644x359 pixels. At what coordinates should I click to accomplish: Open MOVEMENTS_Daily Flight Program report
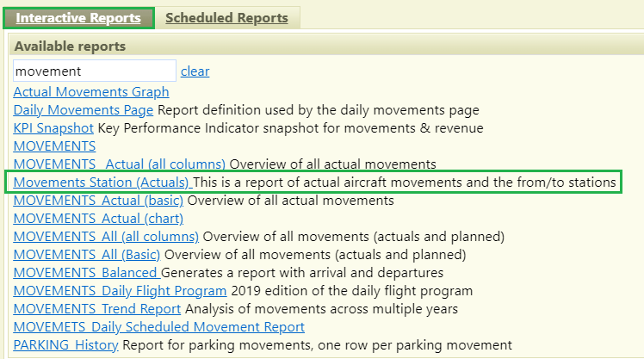pyautogui.click(x=120, y=291)
